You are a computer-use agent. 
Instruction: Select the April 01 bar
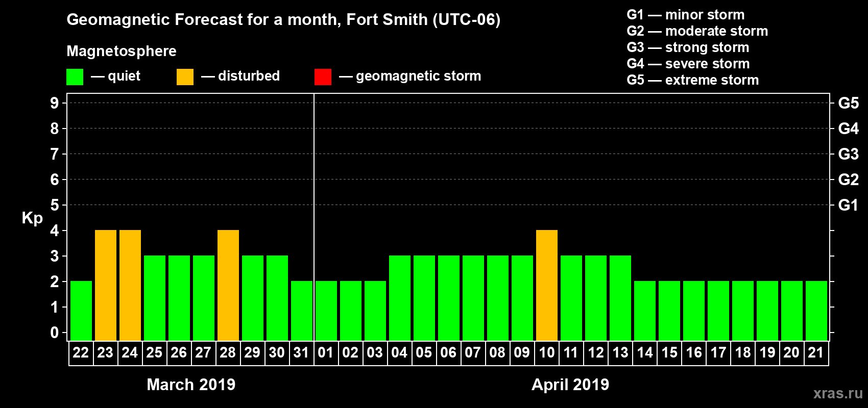tap(326, 311)
